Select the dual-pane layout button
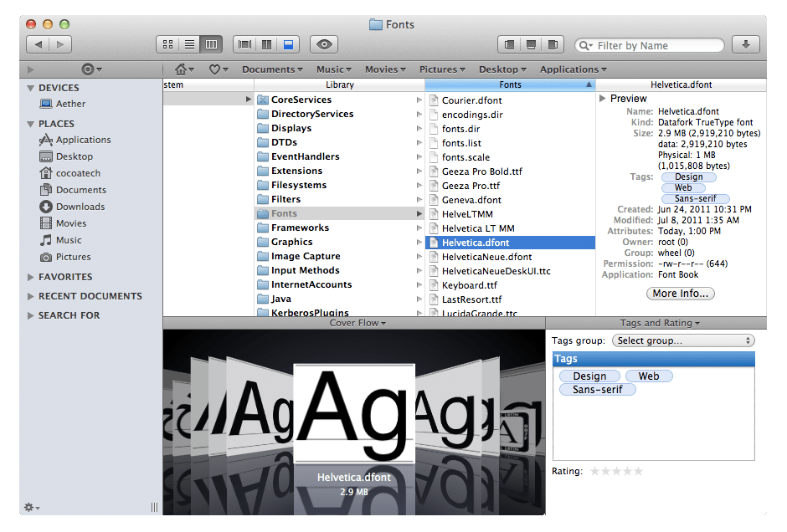This screenshot has width=787, height=532. [x=266, y=44]
